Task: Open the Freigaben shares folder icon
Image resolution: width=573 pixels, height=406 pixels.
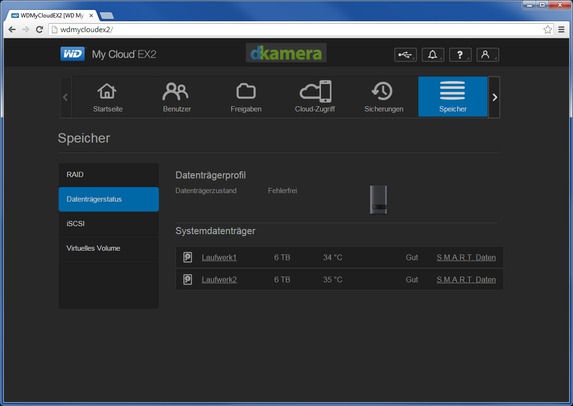Action: coord(246,97)
